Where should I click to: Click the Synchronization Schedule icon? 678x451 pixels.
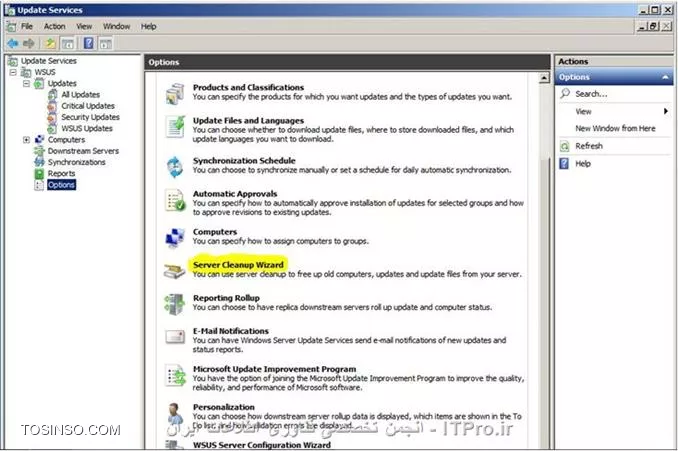(175, 167)
